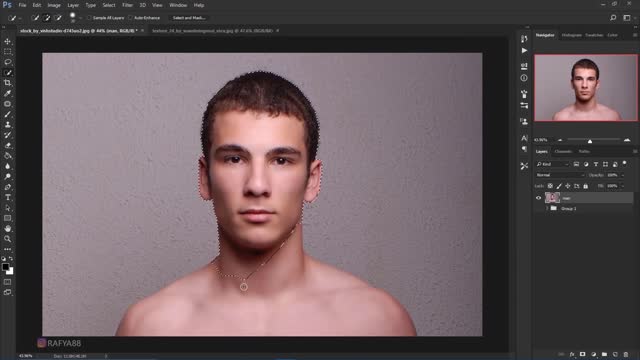Click the foreground color swatch

[x=5, y=267]
